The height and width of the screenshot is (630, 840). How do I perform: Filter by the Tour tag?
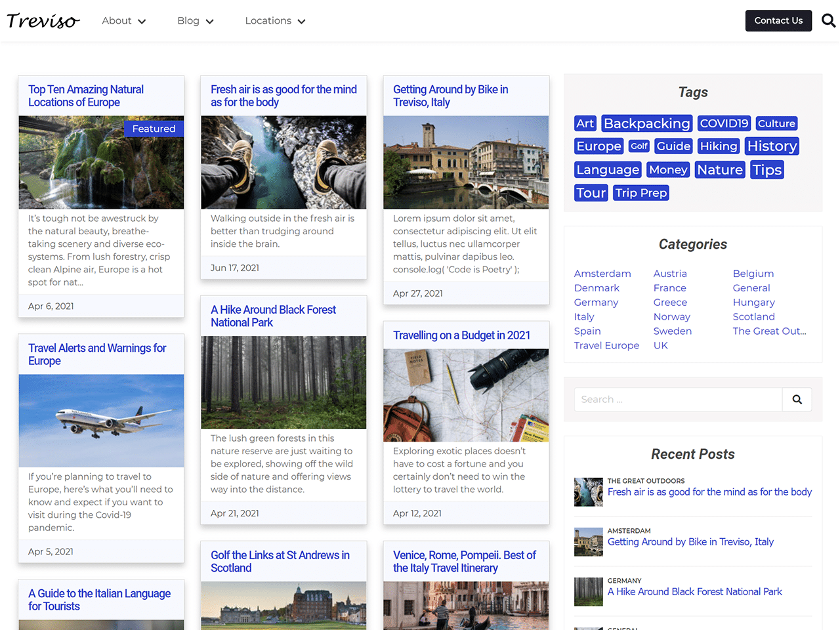pos(591,193)
